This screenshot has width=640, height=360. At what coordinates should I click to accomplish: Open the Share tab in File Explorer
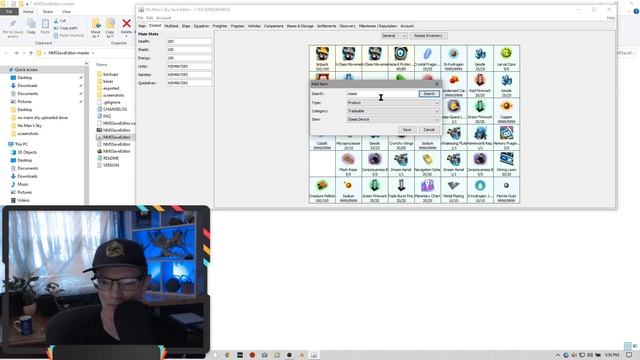coord(48,12)
